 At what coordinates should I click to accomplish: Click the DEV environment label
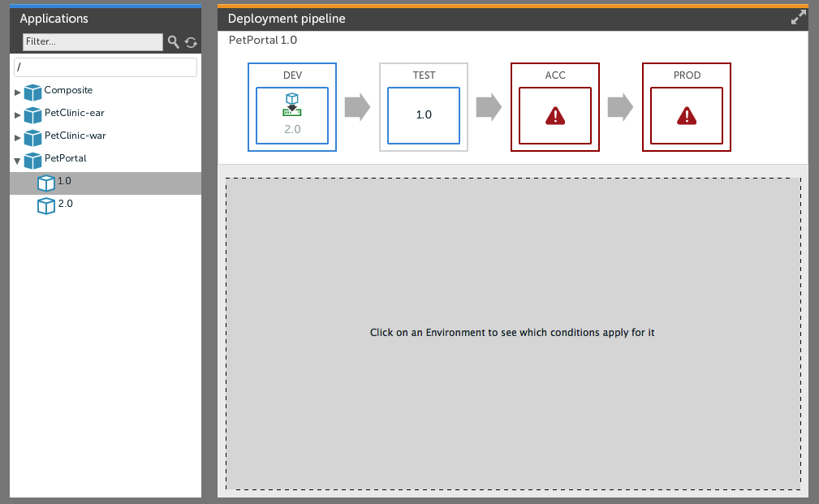[292, 75]
